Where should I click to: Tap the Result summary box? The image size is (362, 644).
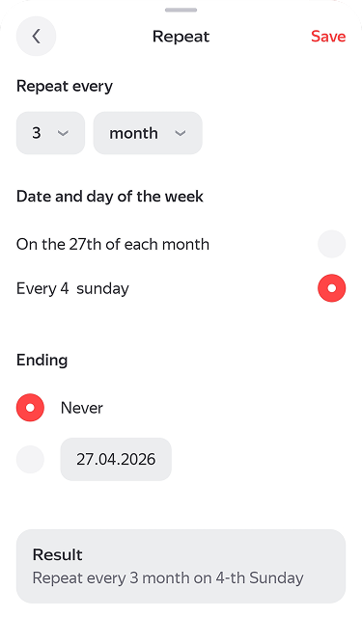[181, 566]
